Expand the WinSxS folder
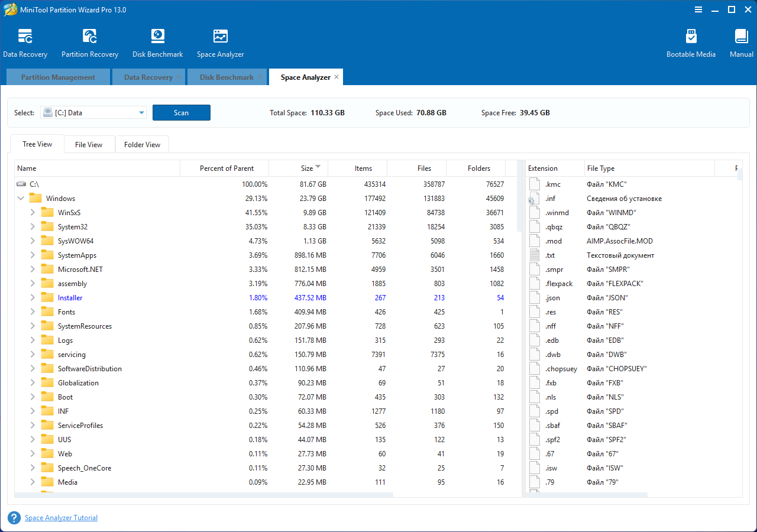The width and height of the screenshot is (757, 532). pos(33,213)
